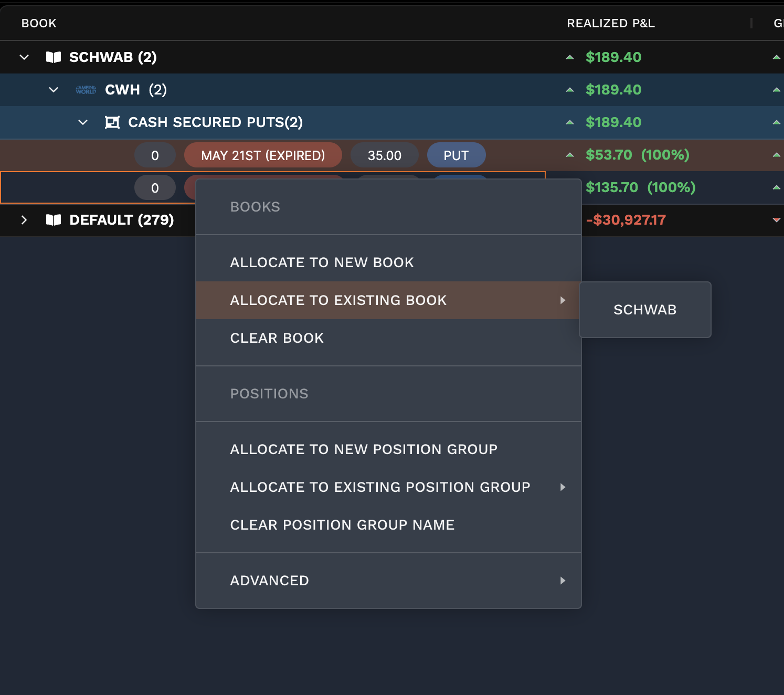Click the $135.70 (100%) value
The image size is (784, 695).
coord(641,187)
